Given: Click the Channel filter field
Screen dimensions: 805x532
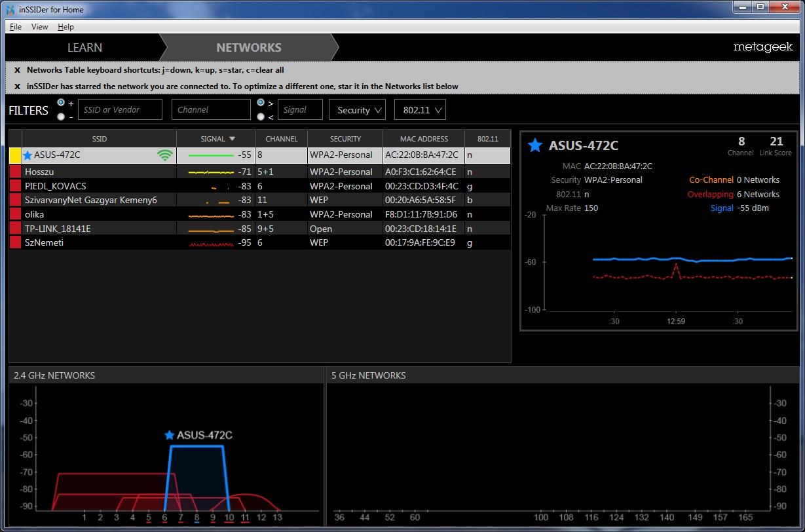Looking at the screenshot, I should pyautogui.click(x=211, y=110).
